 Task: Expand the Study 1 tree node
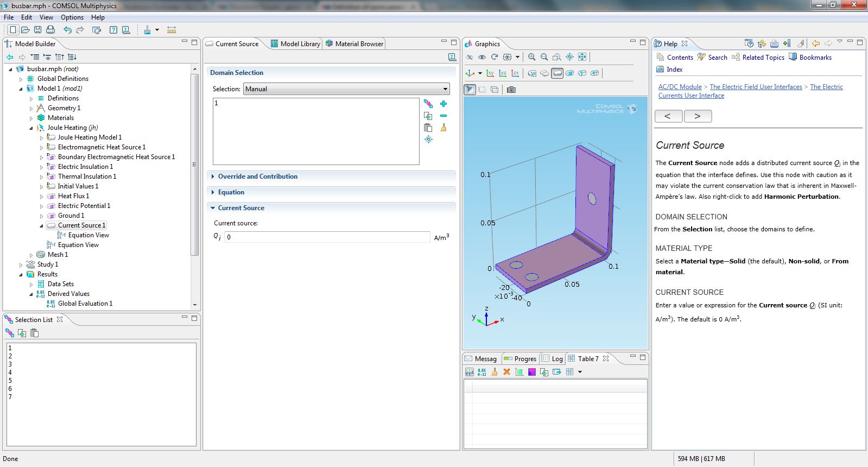[x=21, y=264]
